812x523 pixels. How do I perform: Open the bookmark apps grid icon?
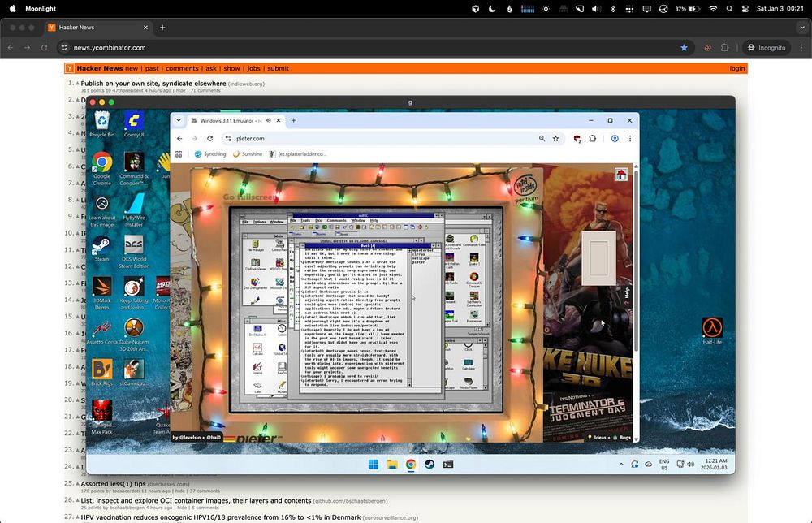[179, 154]
